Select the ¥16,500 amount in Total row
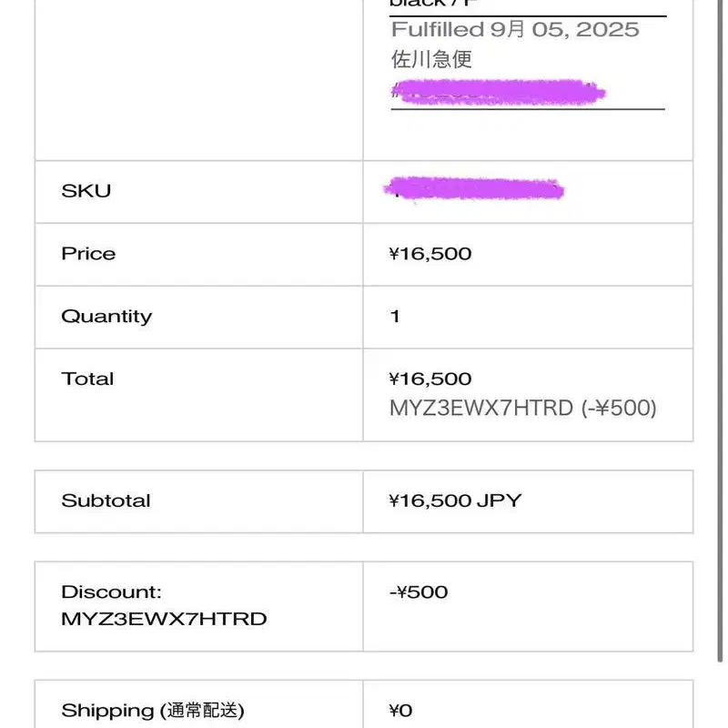The width and height of the screenshot is (728, 728). tap(430, 379)
